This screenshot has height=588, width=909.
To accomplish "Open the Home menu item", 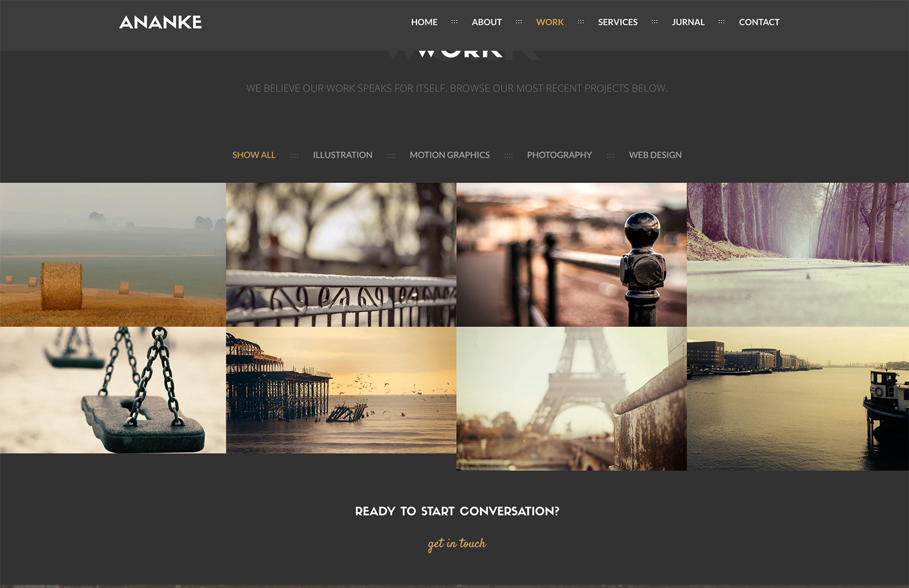I will pyautogui.click(x=424, y=22).
